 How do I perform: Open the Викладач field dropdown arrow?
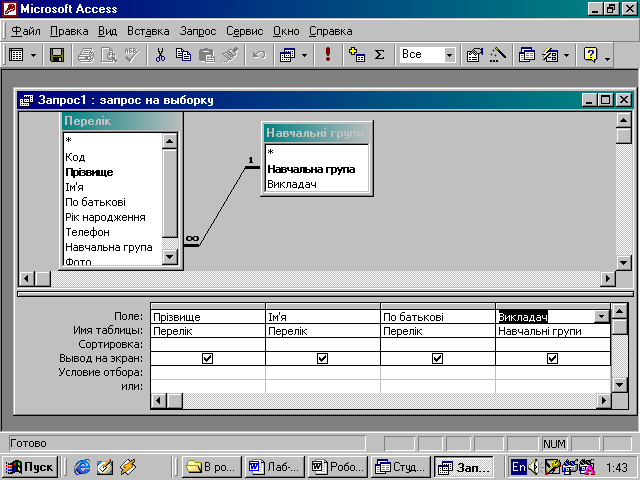pos(601,316)
